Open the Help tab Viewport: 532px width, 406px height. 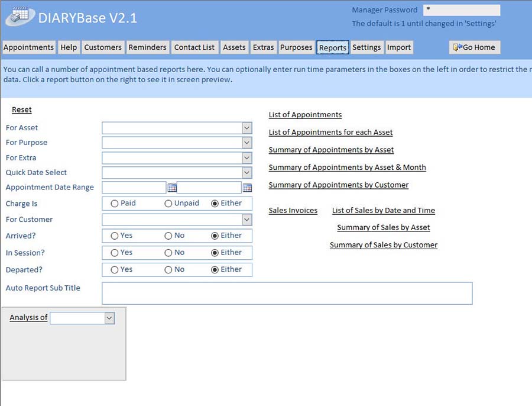[69, 47]
